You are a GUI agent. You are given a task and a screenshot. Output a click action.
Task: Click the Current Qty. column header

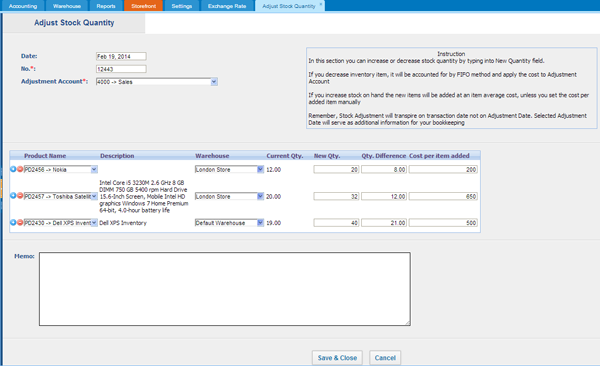(x=285, y=156)
